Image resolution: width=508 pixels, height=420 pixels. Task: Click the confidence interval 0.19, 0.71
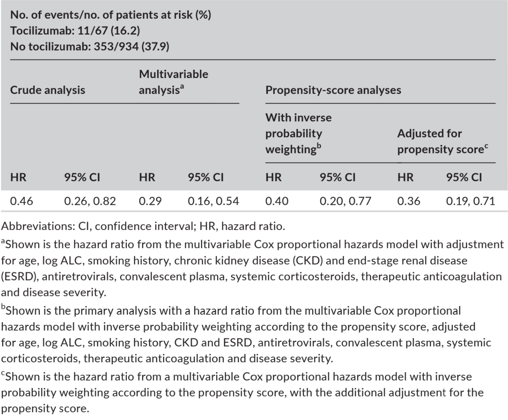point(471,201)
